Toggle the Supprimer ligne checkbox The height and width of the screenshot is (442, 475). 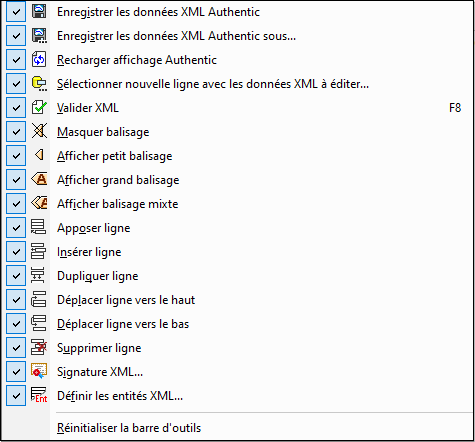tap(16, 348)
